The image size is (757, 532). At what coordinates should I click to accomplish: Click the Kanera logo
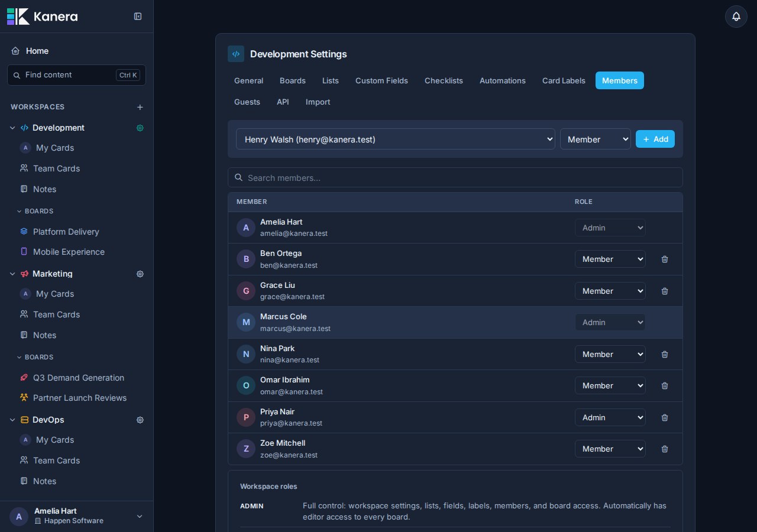tap(42, 17)
